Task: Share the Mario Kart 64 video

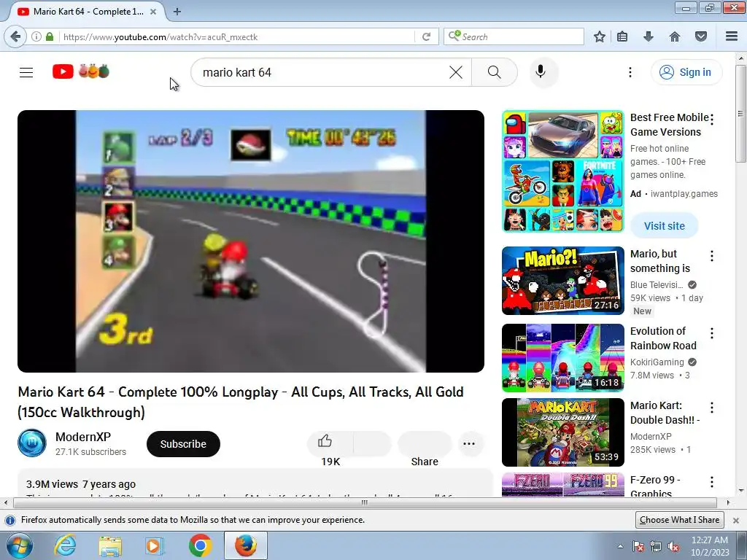Action: [425, 444]
